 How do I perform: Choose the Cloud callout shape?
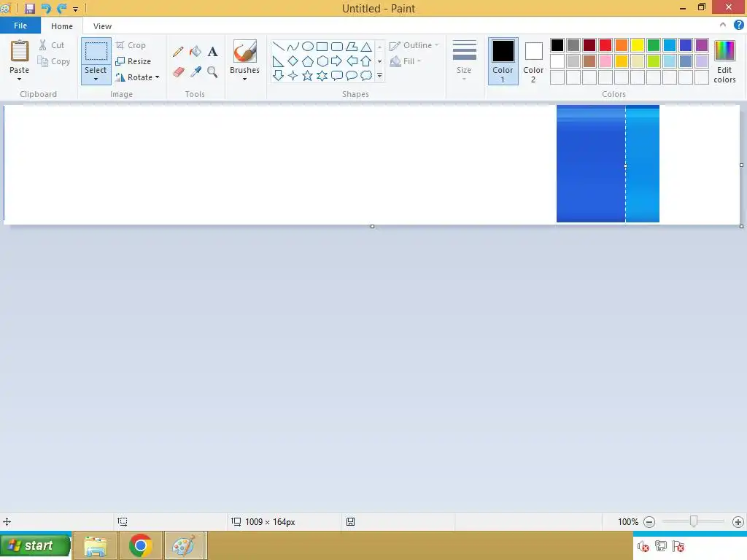(366, 75)
